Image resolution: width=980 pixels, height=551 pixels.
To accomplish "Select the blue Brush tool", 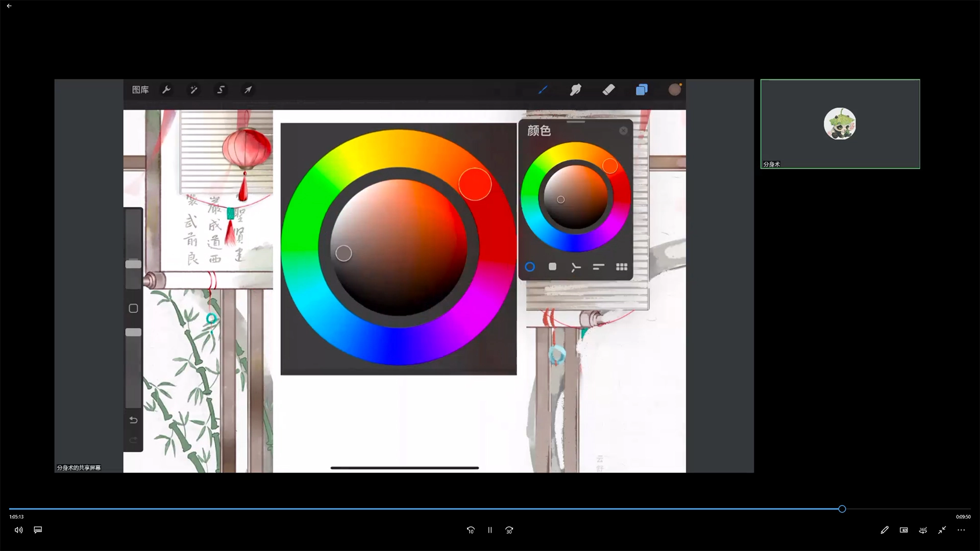I will (543, 90).
